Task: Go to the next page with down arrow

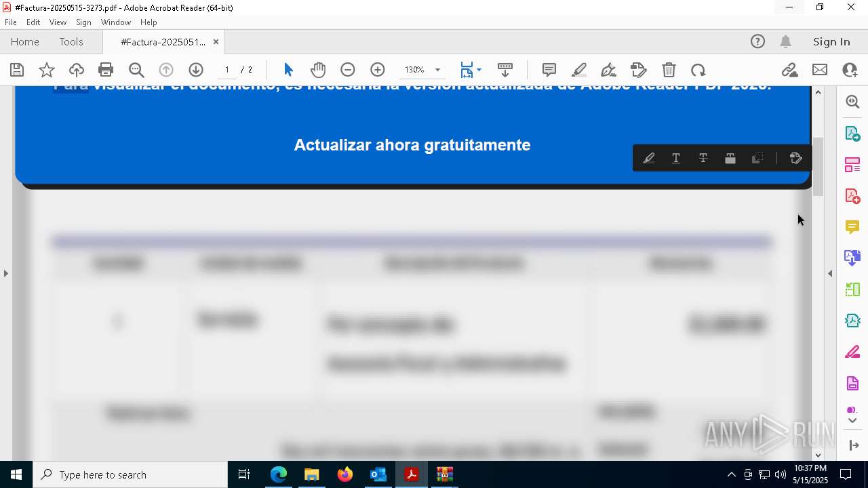Action: tap(196, 70)
